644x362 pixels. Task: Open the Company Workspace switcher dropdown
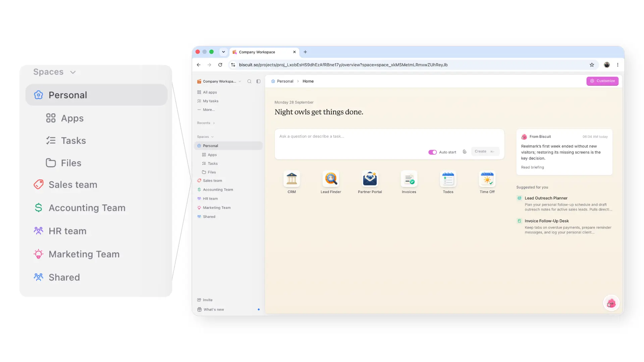(219, 81)
